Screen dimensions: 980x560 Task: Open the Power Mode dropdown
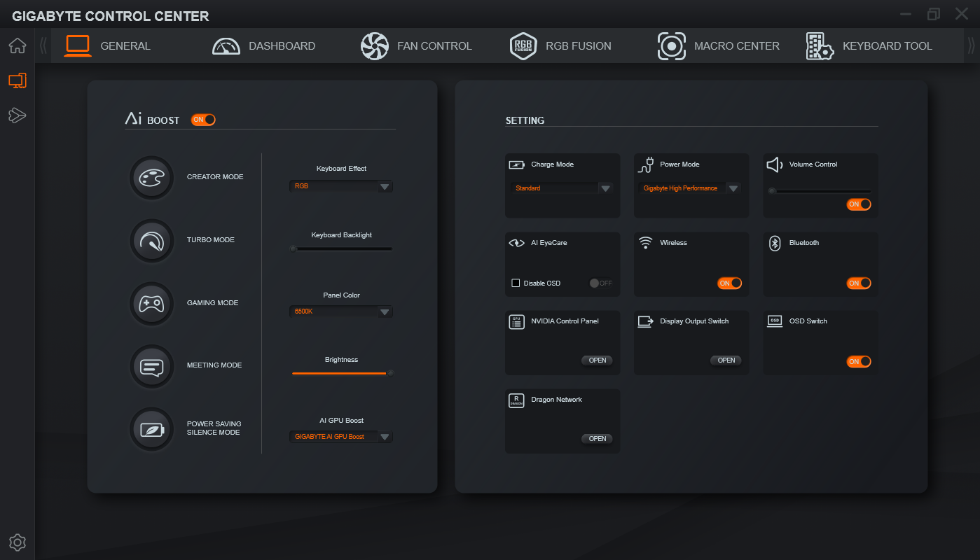tap(690, 188)
